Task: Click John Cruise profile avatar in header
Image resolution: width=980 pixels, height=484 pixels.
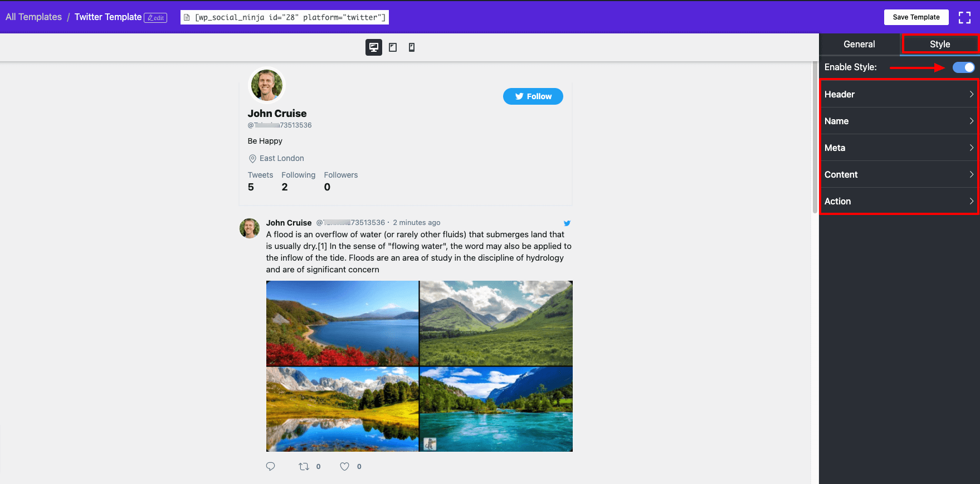Action: click(x=267, y=85)
